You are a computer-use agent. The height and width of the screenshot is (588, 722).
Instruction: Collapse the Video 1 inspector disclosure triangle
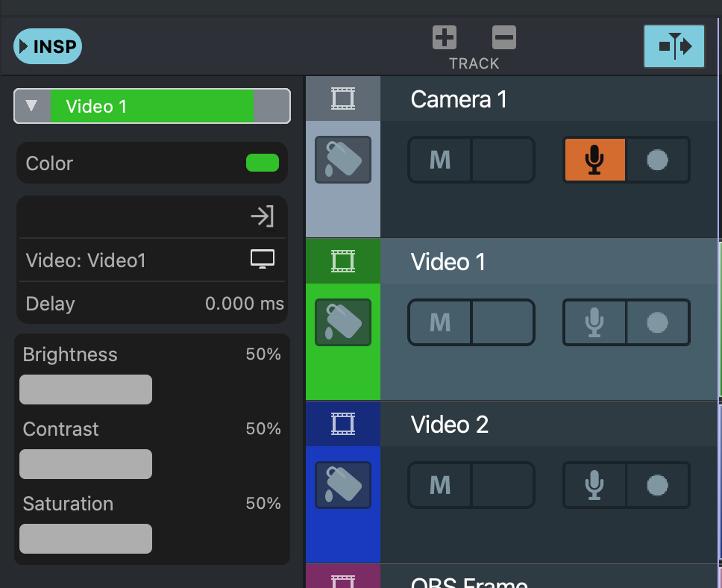(x=31, y=106)
